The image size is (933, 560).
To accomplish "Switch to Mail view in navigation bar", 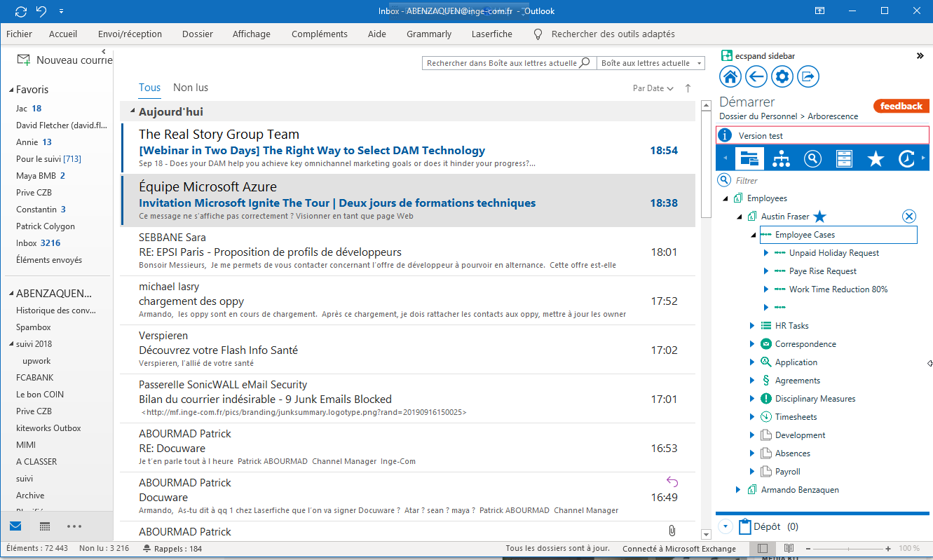I will (x=15, y=526).
